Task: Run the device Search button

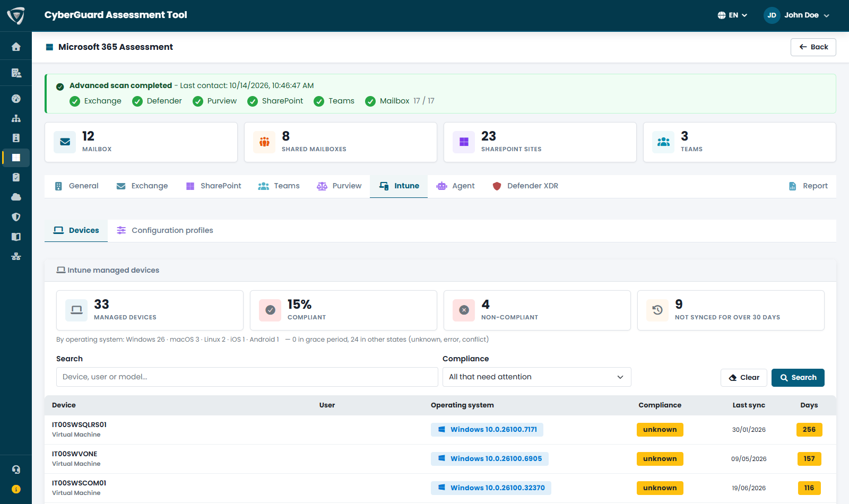Action: click(x=798, y=378)
